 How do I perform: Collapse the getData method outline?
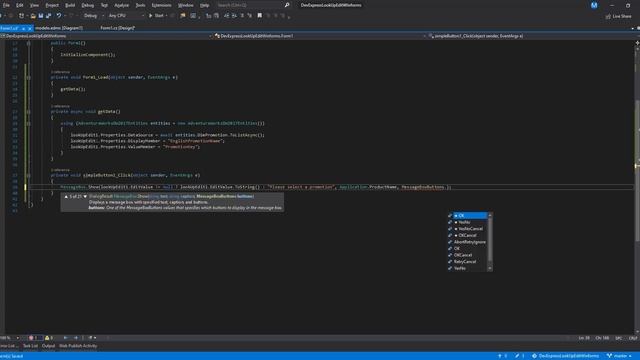click(29, 111)
